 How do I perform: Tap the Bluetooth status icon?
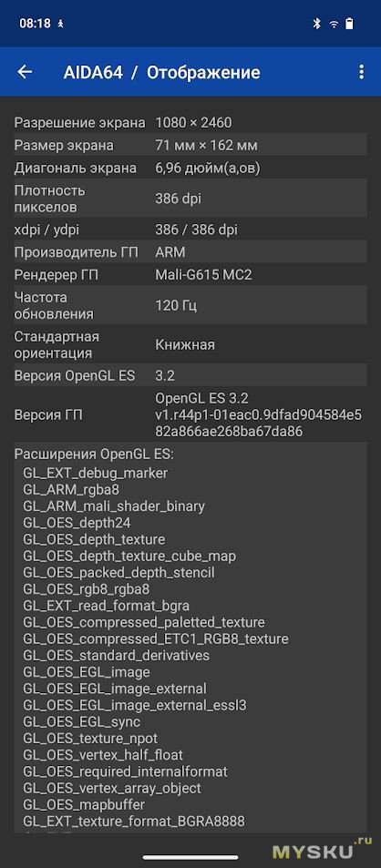pyautogui.click(x=317, y=24)
